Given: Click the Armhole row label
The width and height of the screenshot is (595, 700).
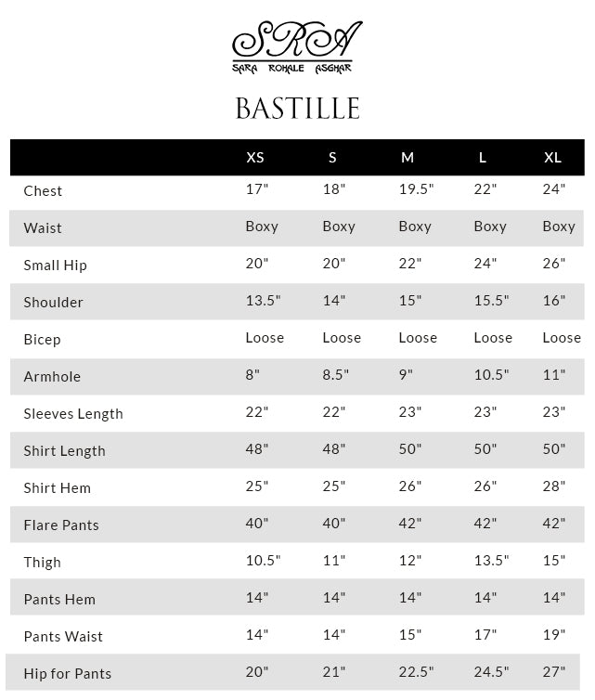Looking at the screenshot, I should 52,377.
